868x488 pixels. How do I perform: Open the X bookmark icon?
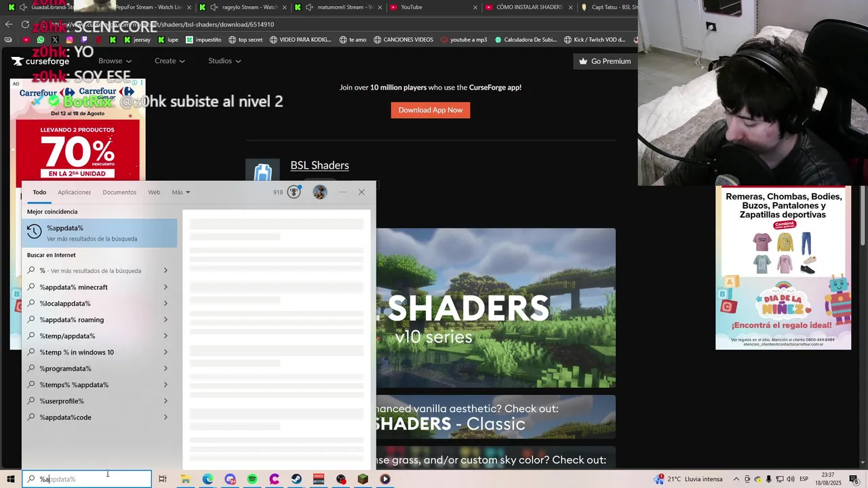[x=55, y=40]
